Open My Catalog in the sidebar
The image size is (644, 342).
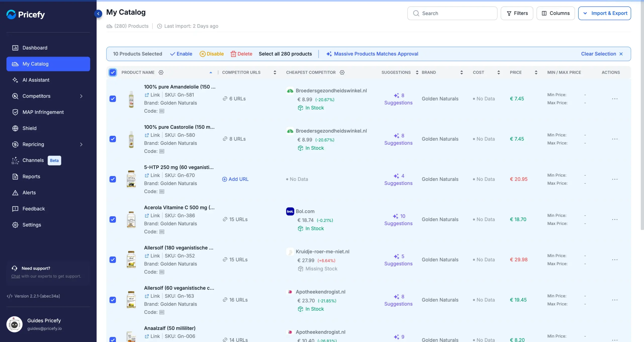click(48, 64)
